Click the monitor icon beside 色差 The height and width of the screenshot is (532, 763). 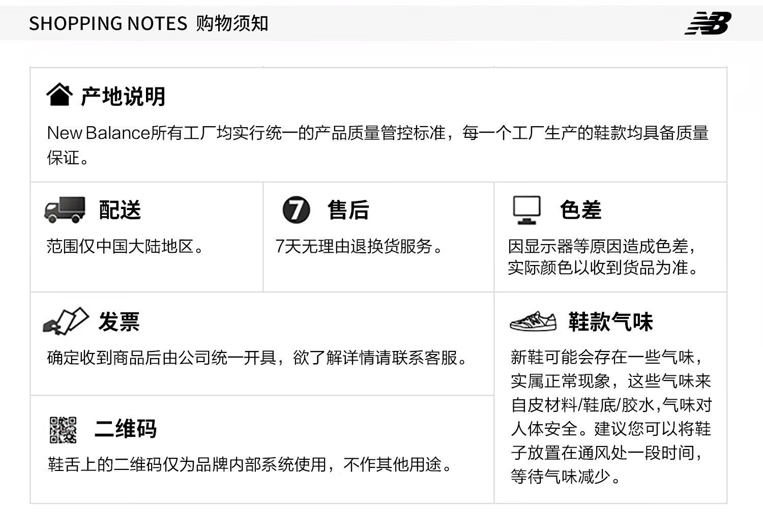coord(526,210)
